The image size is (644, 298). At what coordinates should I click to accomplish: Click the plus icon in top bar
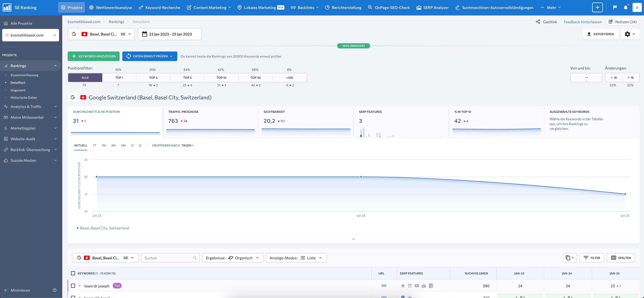tap(597, 8)
